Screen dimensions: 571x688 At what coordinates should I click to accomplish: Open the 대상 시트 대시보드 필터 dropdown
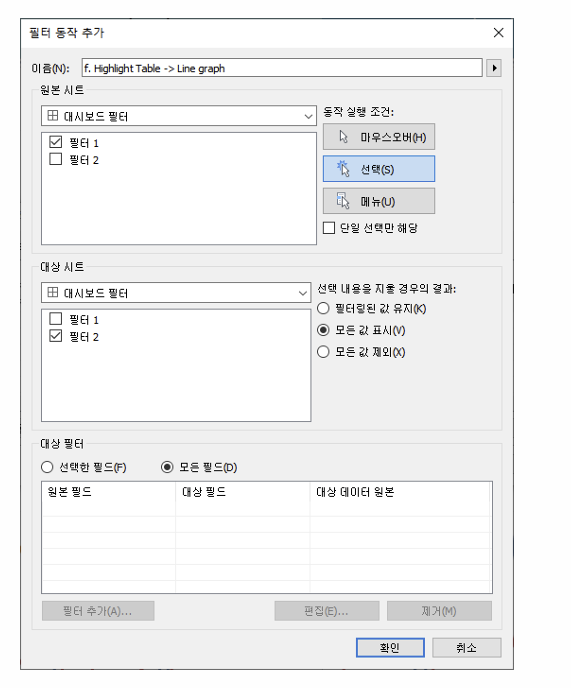(x=176, y=293)
